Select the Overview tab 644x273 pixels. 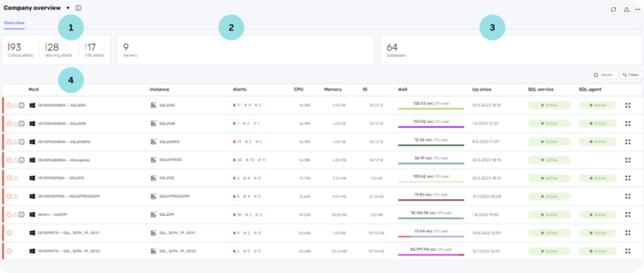(x=14, y=23)
